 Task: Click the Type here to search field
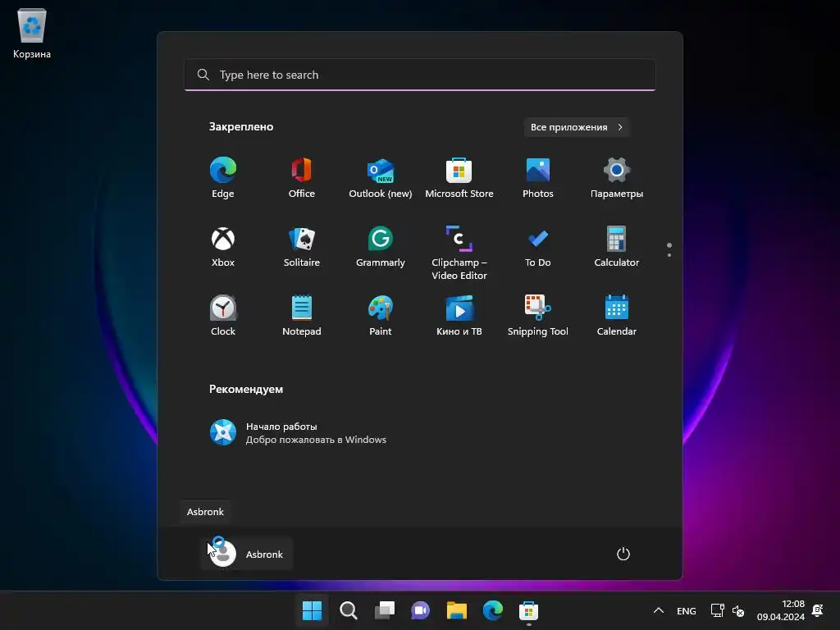click(x=420, y=75)
